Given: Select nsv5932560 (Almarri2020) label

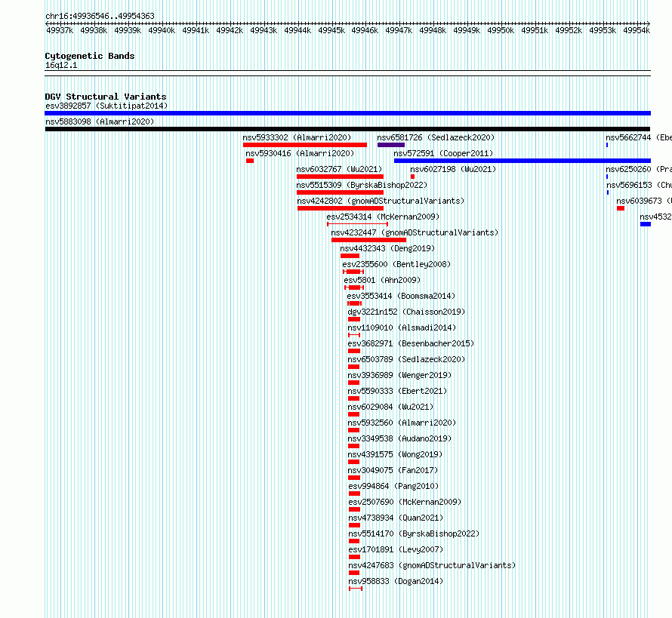Looking at the screenshot, I should coord(402,423).
